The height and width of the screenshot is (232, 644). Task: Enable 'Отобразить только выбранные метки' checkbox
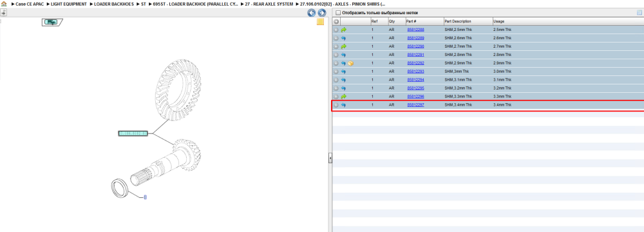[x=339, y=13]
